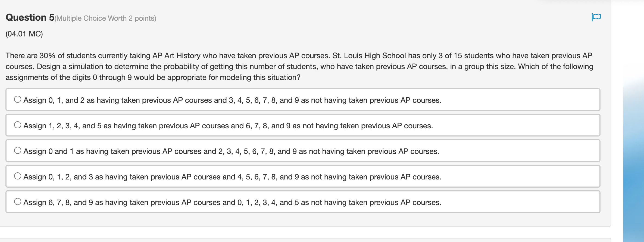Image resolution: width=644 pixels, height=242 pixels.
Task: Click the third answer option box
Action: point(299,151)
